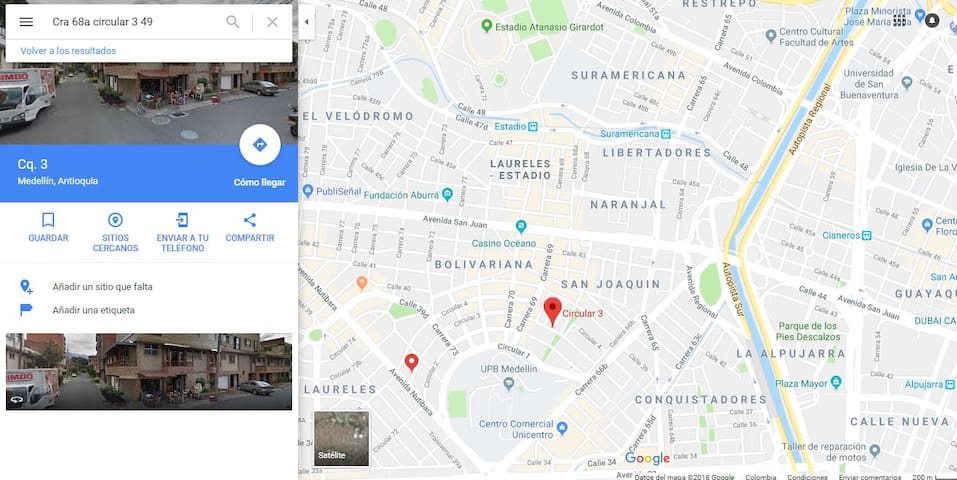Click the blue directions arrow button
Viewport: 957px width, 480px height.
260,145
